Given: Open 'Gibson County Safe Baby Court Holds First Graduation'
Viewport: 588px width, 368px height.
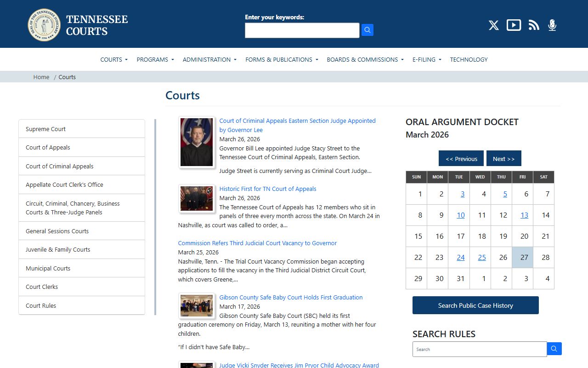Looking at the screenshot, I should (x=291, y=297).
